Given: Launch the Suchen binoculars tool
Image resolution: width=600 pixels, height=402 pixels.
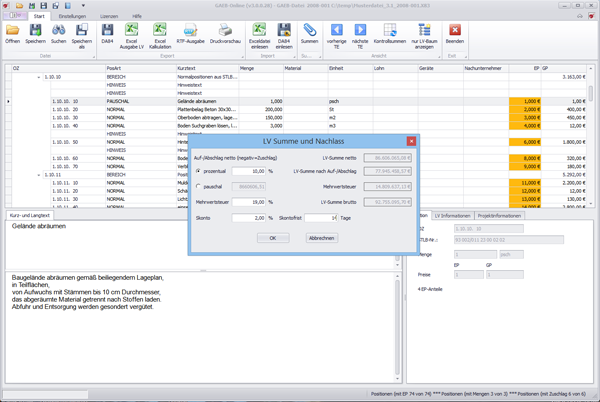Looking at the screenshot, I should [x=59, y=34].
